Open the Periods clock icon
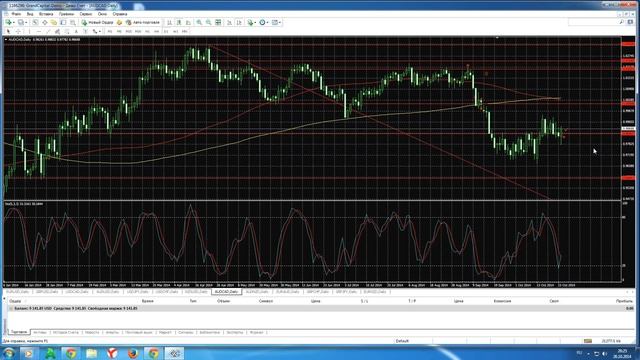Viewport: 640px width, 360px height. (x=262, y=22)
